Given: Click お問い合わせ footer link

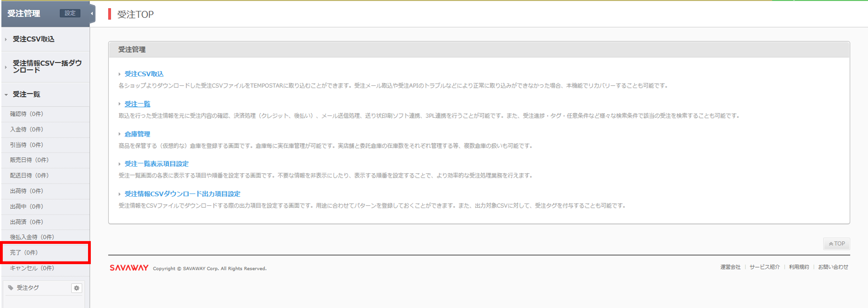Looking at the screenshot, I should pyautogui.click(x=833, y=267).
